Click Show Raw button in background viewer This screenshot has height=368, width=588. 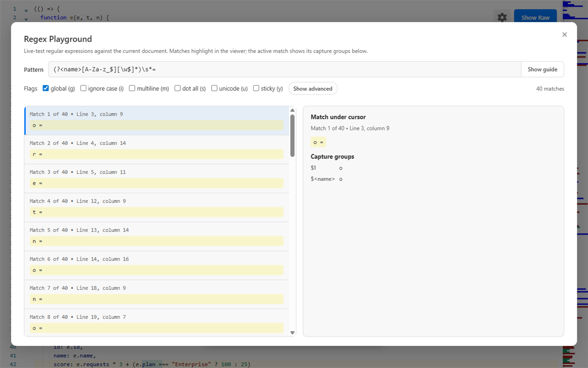click(535, 17)
